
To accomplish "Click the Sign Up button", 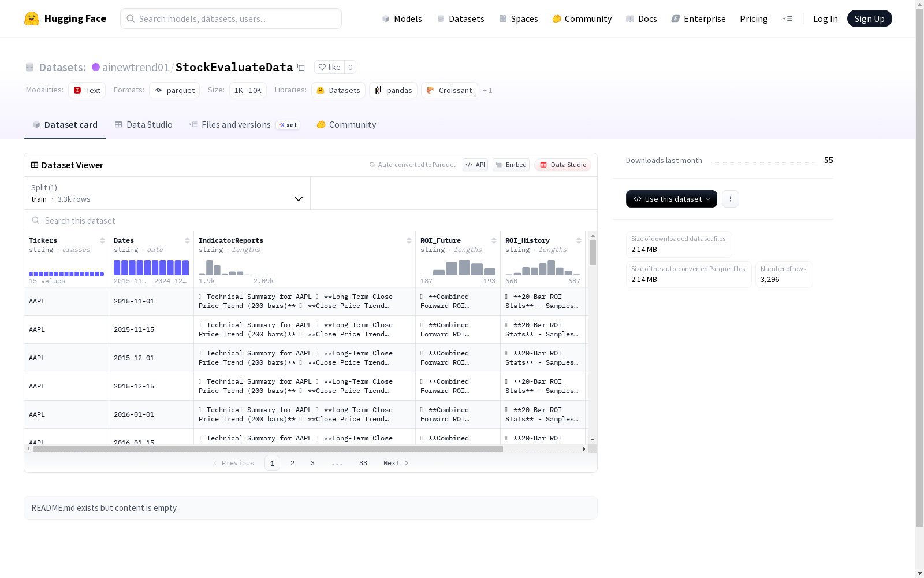I will [870, 18].
